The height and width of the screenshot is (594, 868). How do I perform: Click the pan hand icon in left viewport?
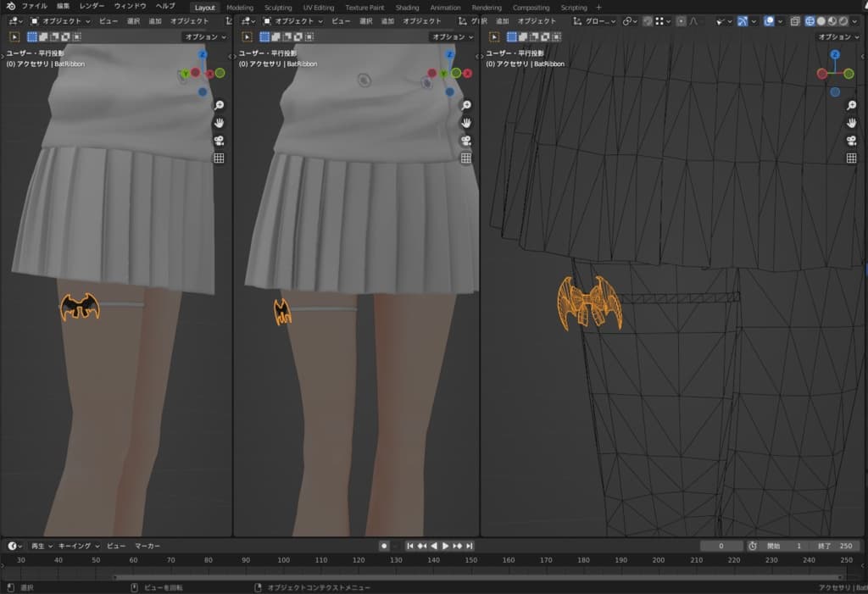[219, 123]
